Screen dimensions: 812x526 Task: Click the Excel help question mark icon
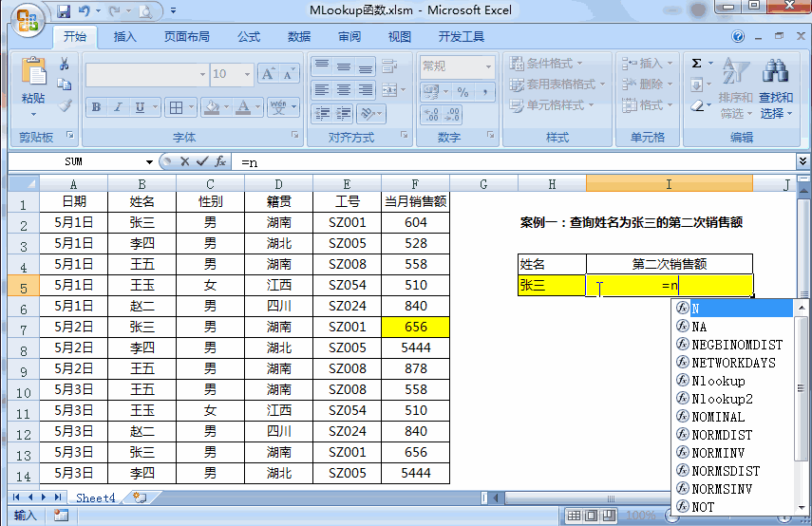pyautogui.click(x=738, y=36)
